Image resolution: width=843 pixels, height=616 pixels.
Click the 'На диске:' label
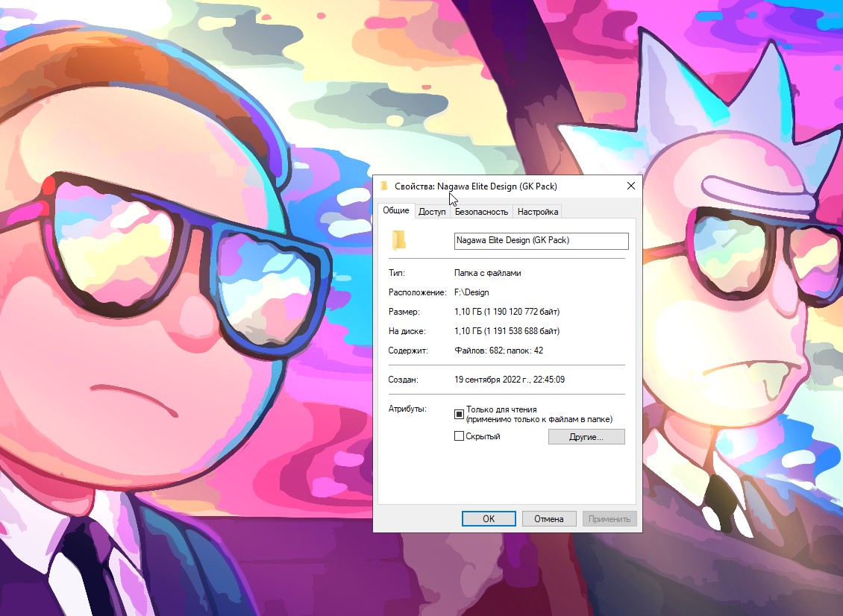point(407,331)
